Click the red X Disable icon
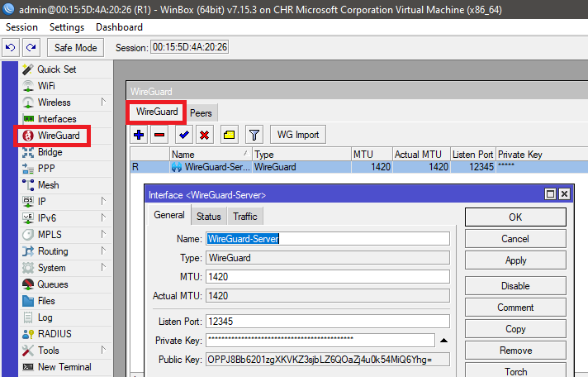The image size is (588, 377). click(x=204, y=135)
